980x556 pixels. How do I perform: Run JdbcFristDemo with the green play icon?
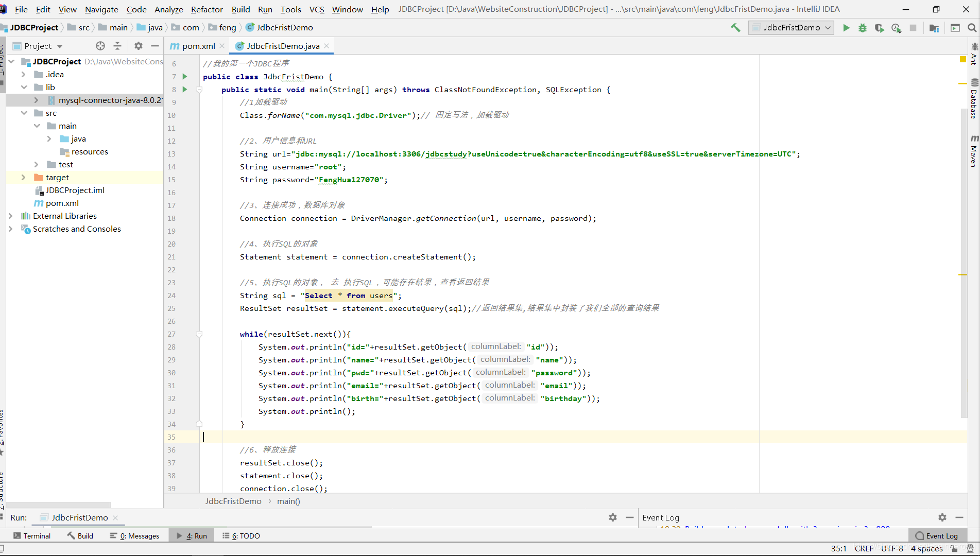pos(846,28)
